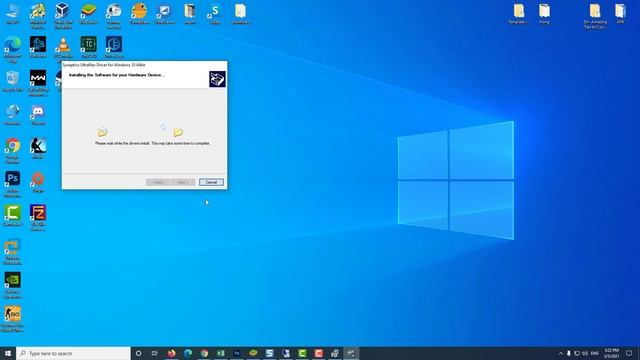Expand hidden system tray icons
Image resolution: width=640 pixels, height=360 pixels.
(x=560, y=353)
